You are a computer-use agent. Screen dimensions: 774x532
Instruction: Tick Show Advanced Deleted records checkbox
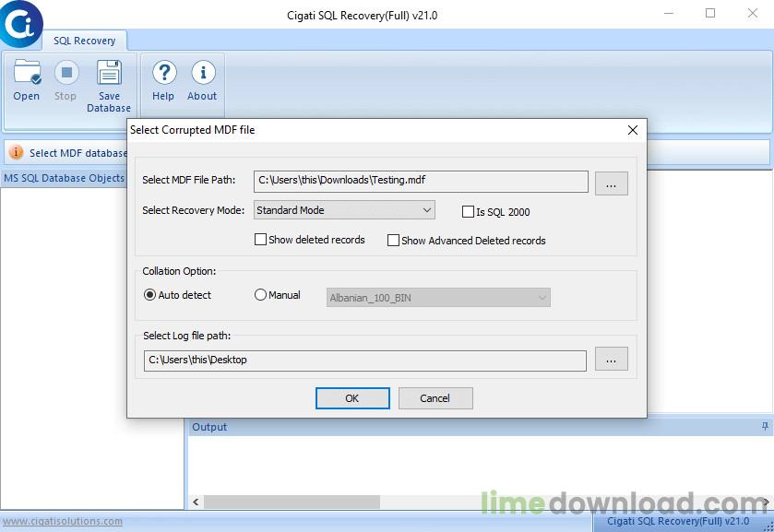click(x=393, y=241)
